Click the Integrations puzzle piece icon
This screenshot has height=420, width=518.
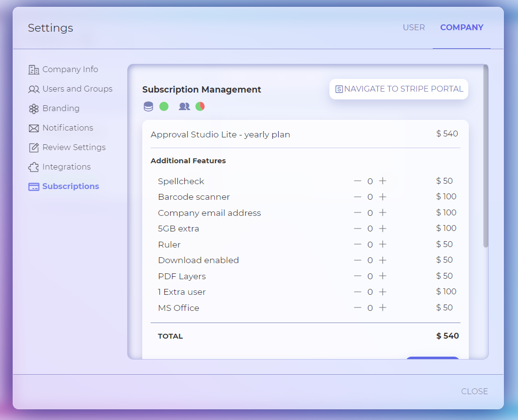coord(33,167)
